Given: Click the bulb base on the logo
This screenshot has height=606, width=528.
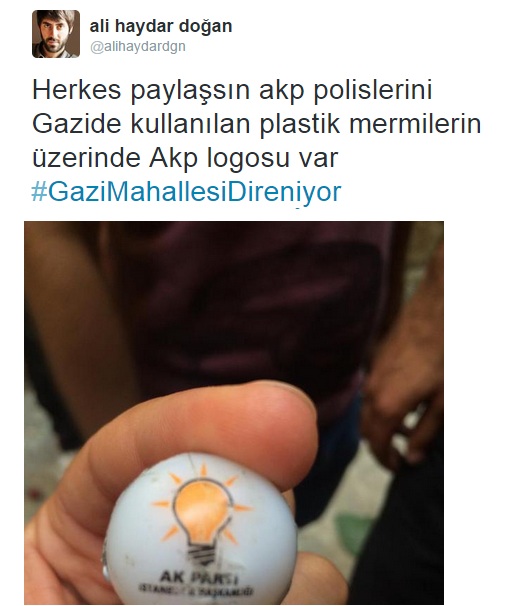Looking at the screenshot, I should [x=201, y=555].
